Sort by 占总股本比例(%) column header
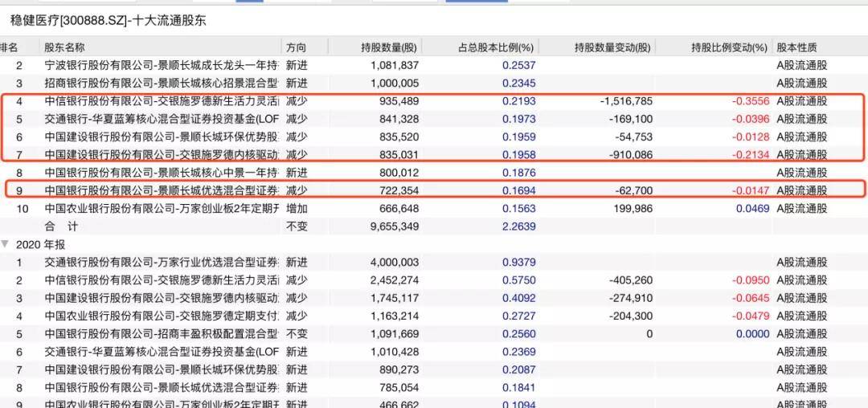868x408 pixels. click(496, 48)
